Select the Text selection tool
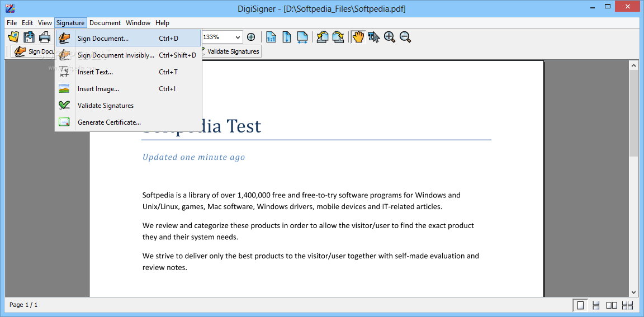 coord(374,37)
